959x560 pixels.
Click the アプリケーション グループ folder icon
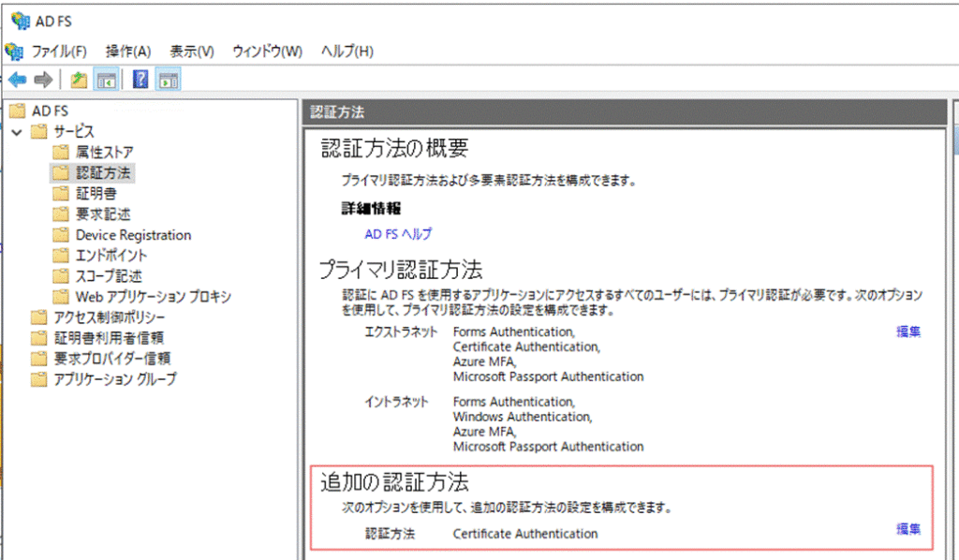[39, 379]
